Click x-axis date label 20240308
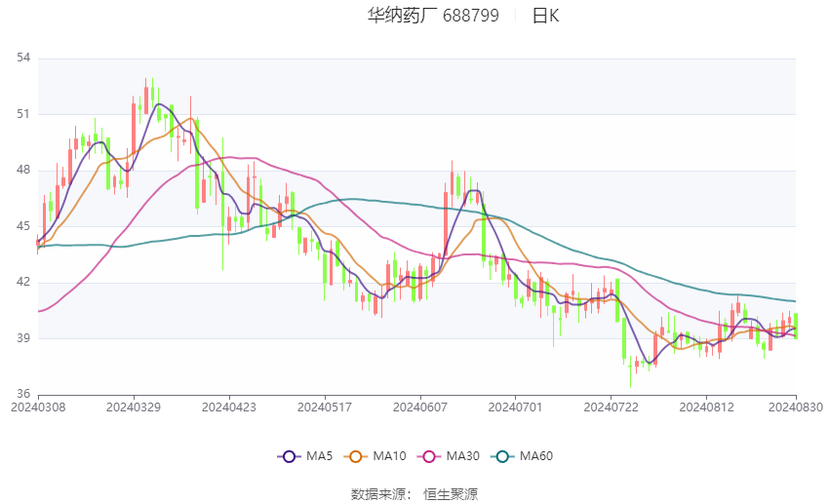Viewport: 829px width, 504px height. 38,407
